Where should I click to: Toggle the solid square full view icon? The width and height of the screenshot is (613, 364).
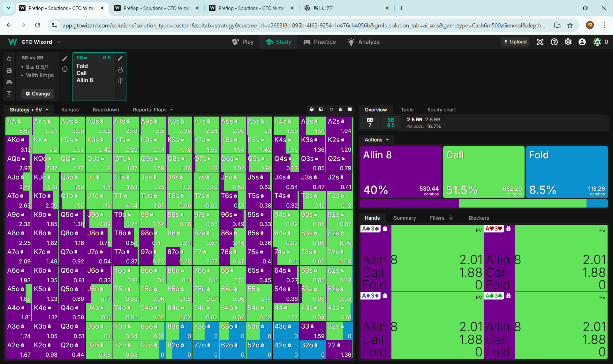[x=350, y=110]
